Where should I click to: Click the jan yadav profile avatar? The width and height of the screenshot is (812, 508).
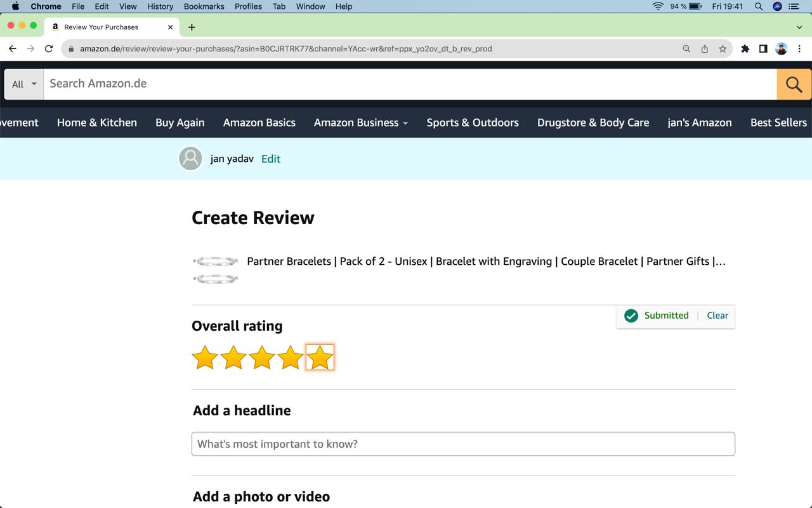pos(190,159)
